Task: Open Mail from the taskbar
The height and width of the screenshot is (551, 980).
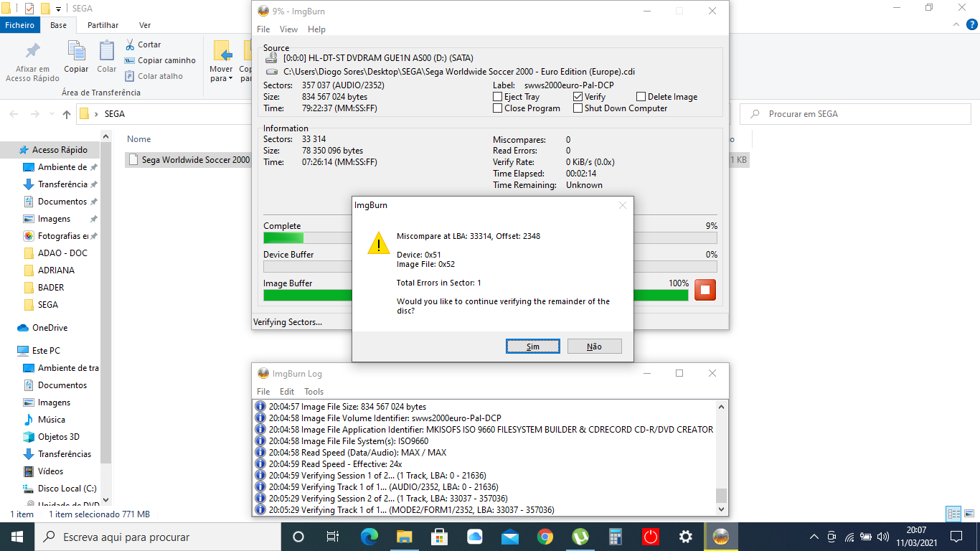Action: click(x=509, y=537)
